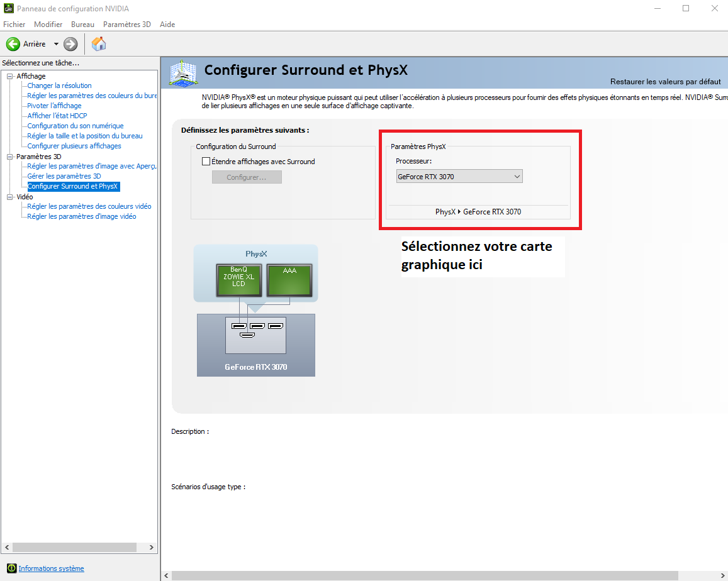Click the GeForce RTX 3070 card diagram
The image size is (728, 581).
[256, 345]
